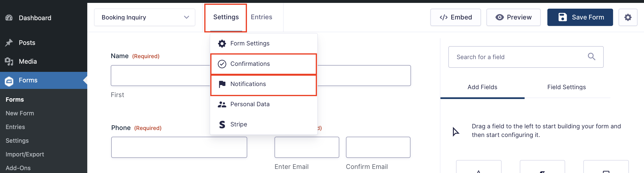Click the Notifications flag icon
644x173 pixels.
(x=222, y=84)
